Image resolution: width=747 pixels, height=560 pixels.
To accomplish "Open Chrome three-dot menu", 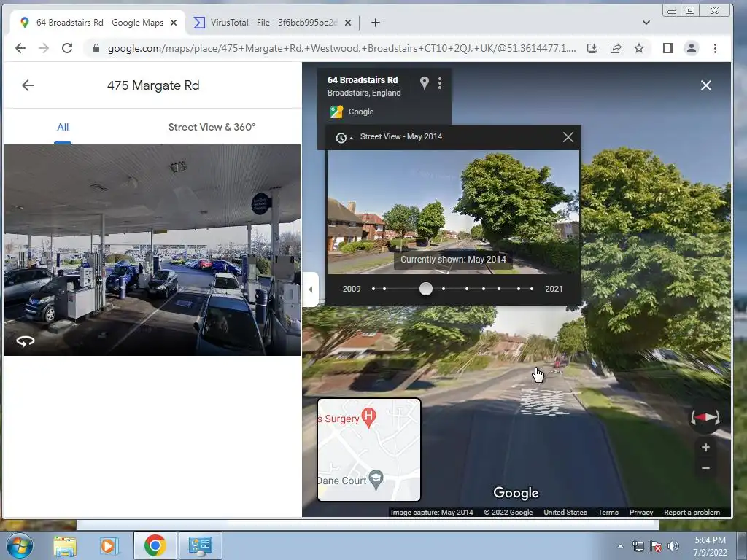I will pyautogui.click(x=715, y=48).
